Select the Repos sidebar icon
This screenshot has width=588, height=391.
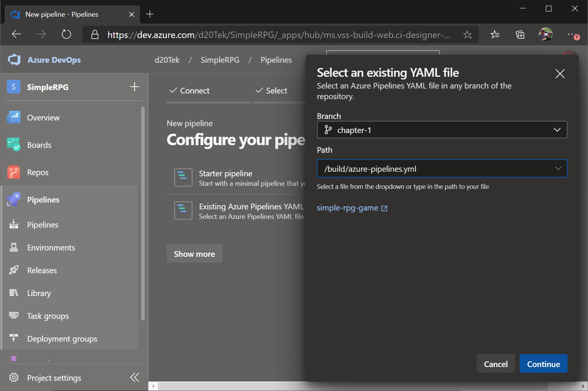point(14,172)
